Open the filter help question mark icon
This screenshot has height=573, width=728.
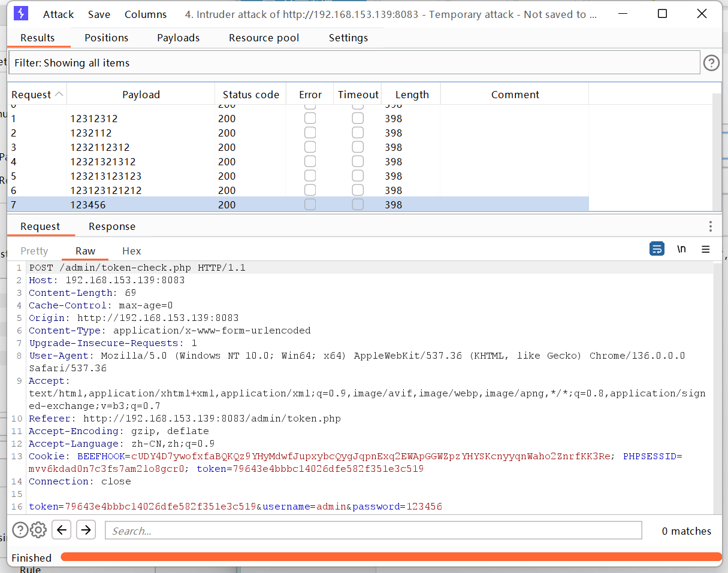711,63
